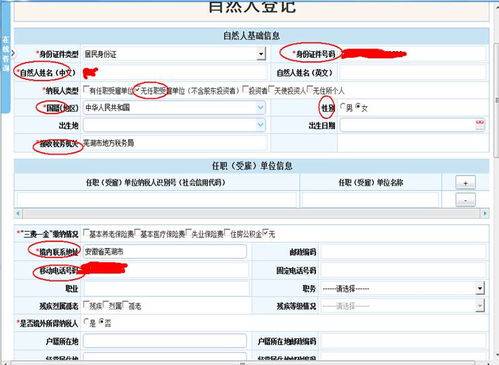This screenshot has width=499, height=365.
Task: Click the 自然人基础信息 section header
Action: (x=251, y=36)
